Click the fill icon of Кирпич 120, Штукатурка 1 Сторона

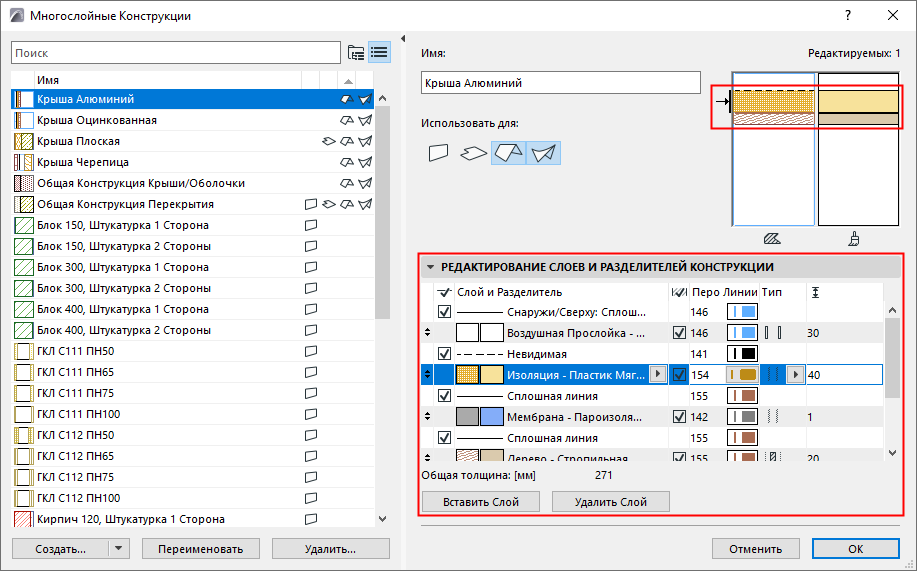click(x=23, y=519)
